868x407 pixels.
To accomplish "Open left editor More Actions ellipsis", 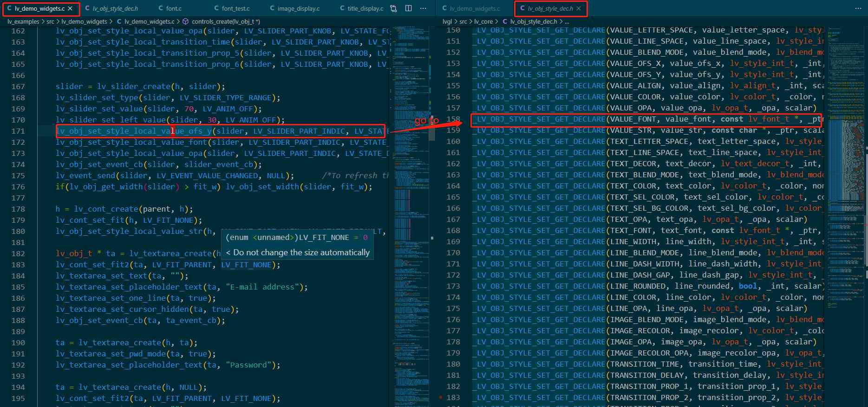I will [423, 8].
